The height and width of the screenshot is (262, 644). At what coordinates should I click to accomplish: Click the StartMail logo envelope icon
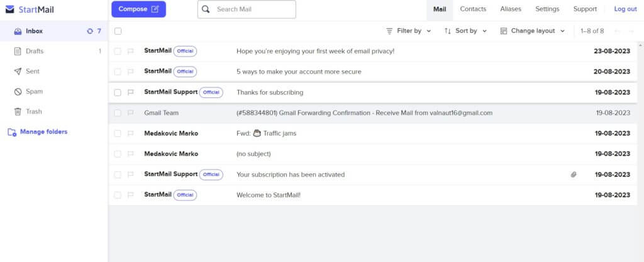10,9
